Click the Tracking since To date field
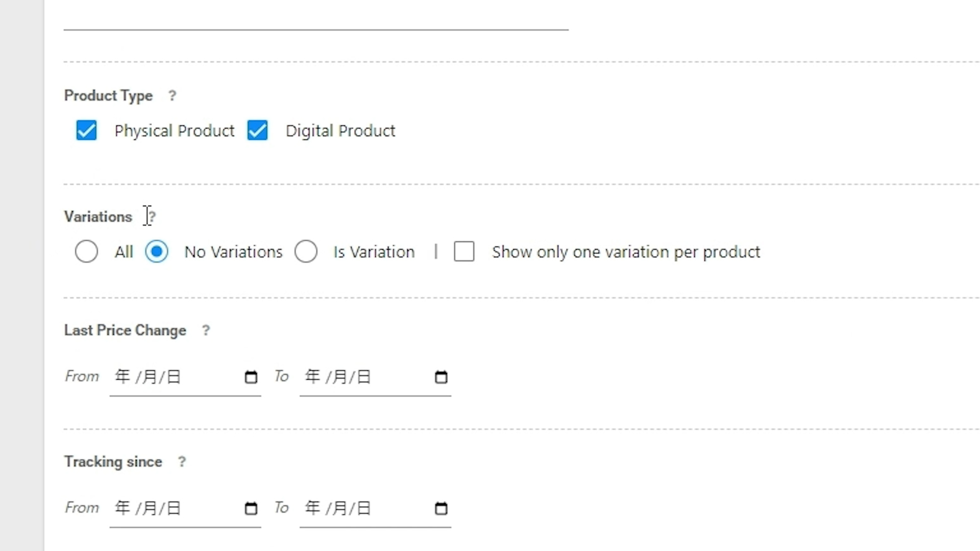The width and height of the screenshot is (980, 551). (x=363, y=509)
